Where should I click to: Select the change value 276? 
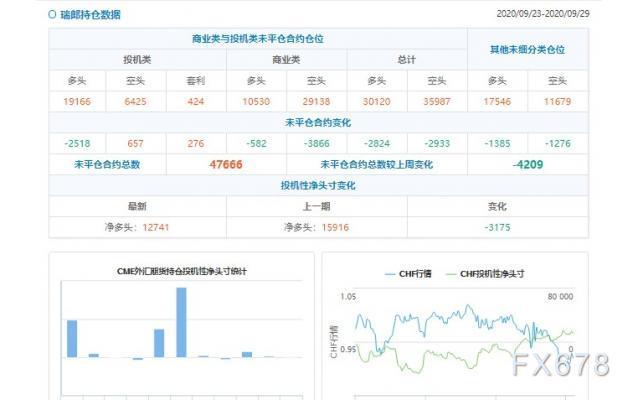[x=196, y=144]
